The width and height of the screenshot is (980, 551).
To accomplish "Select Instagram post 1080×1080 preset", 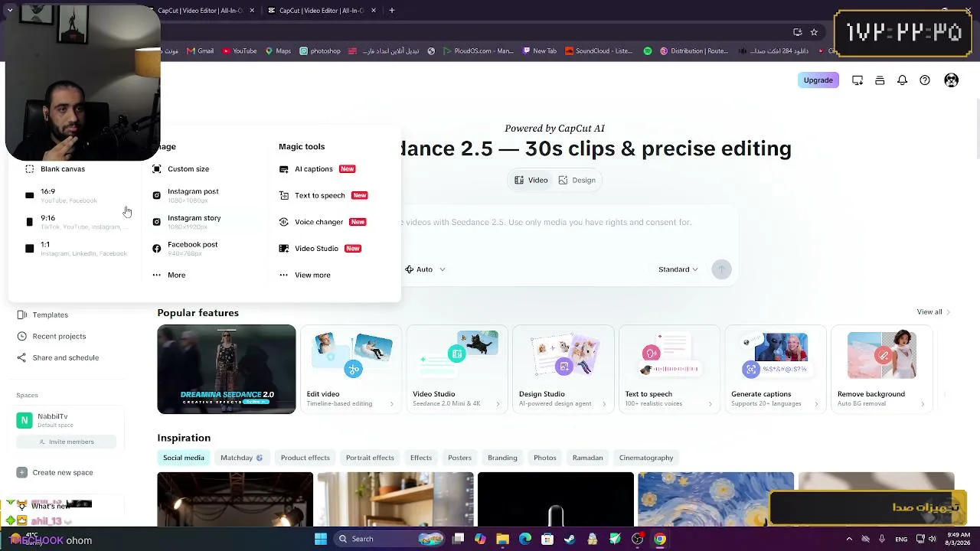I will coord(185,195).
